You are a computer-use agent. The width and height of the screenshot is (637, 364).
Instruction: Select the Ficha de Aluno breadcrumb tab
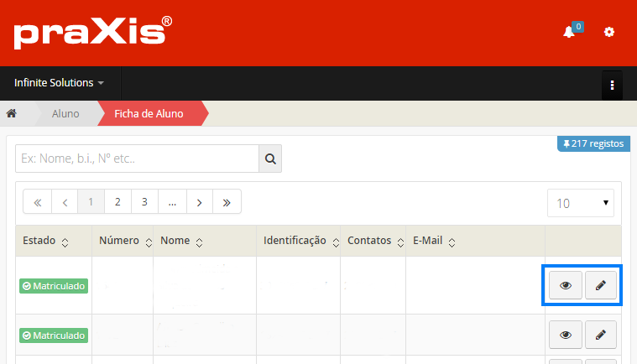coord(148,113)
